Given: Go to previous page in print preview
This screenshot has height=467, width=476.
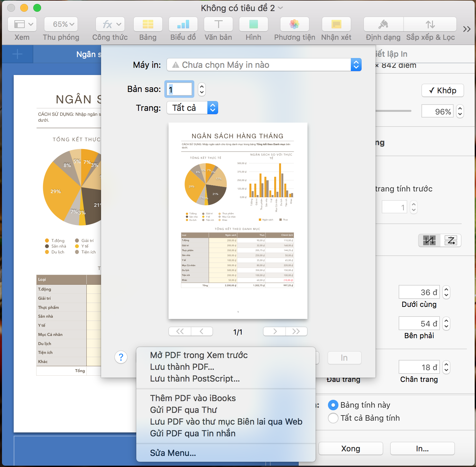Looking at the screenshot, I should [x=202, y=331].
